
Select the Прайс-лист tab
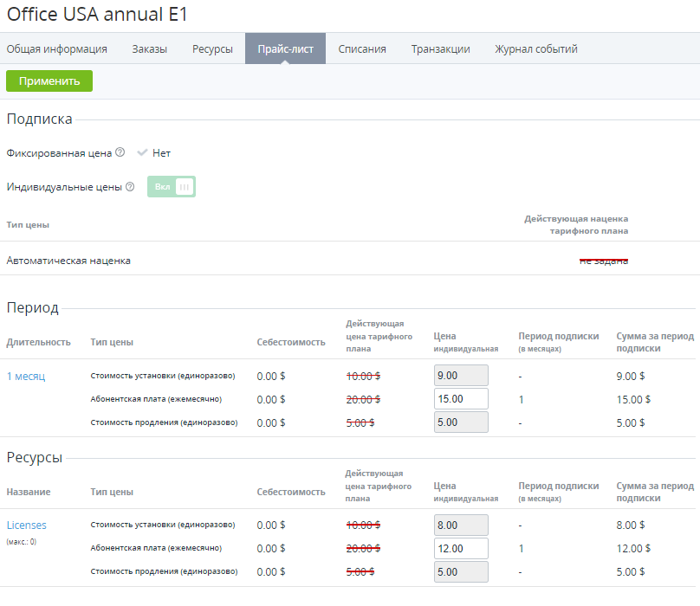coord(285,48)
